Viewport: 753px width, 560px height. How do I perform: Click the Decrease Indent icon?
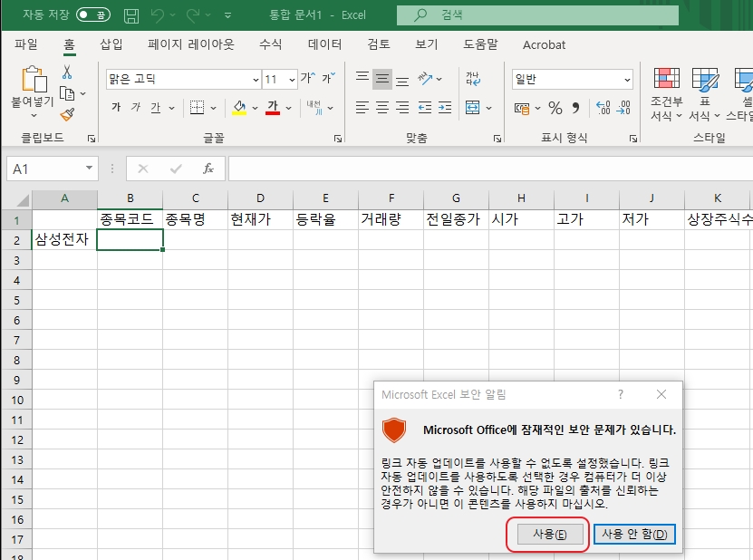coord(424,108)
